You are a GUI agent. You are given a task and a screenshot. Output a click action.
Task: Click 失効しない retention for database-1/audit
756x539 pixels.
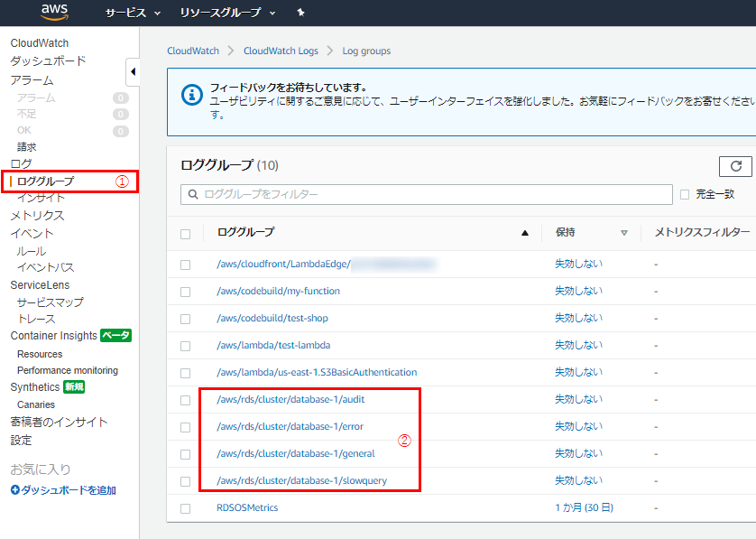click(578, 399)
